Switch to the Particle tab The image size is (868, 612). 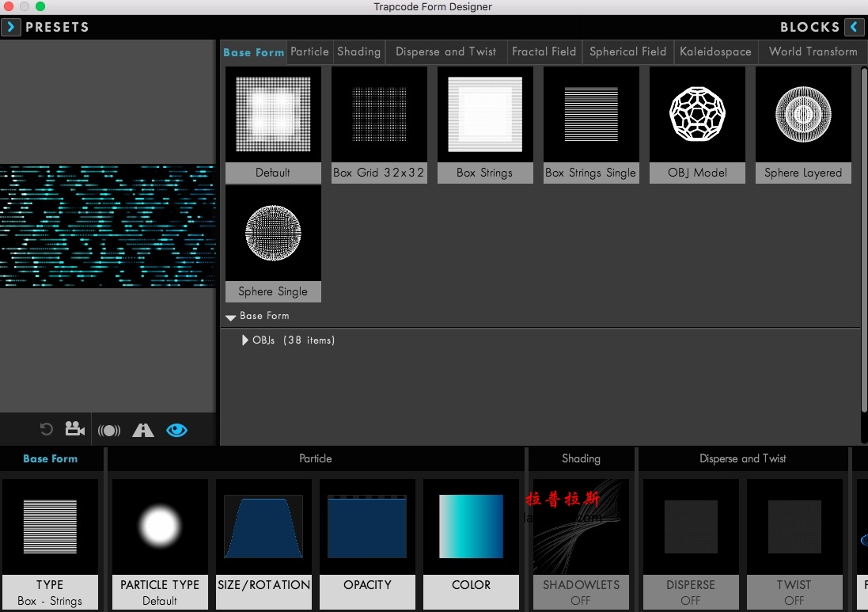(x=309, y=51)
